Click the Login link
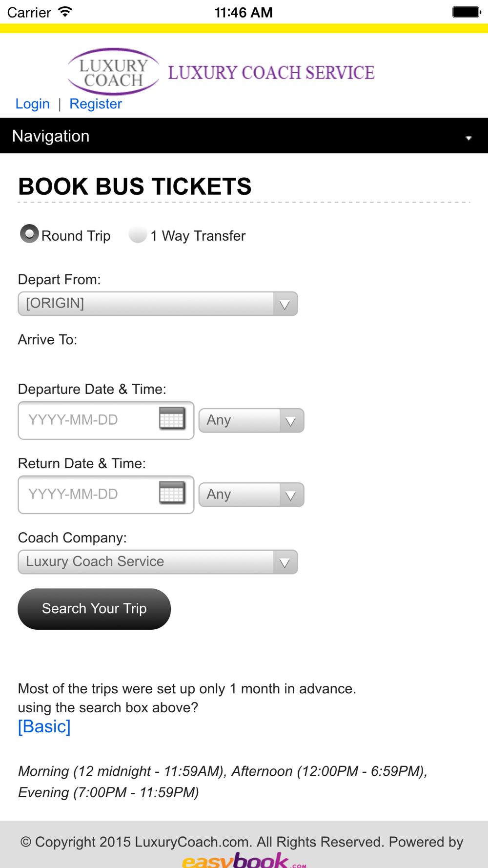Viewport: 488px width, 868px height. 33,104
